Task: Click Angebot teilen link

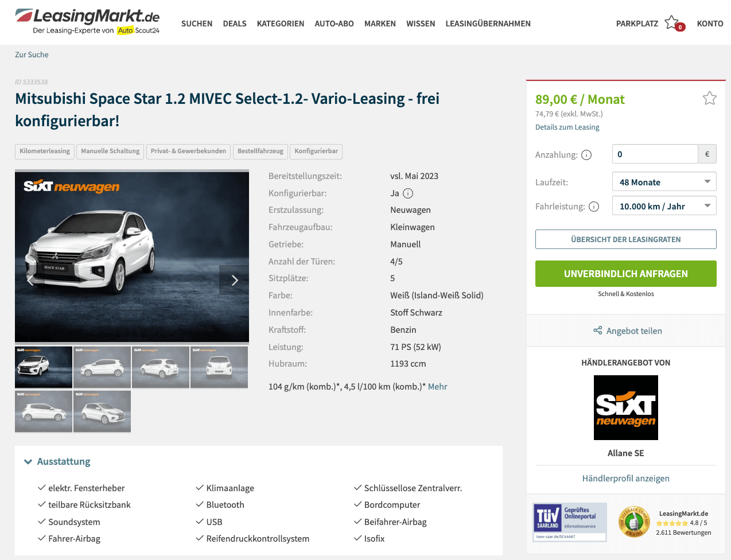Action: 634,331
